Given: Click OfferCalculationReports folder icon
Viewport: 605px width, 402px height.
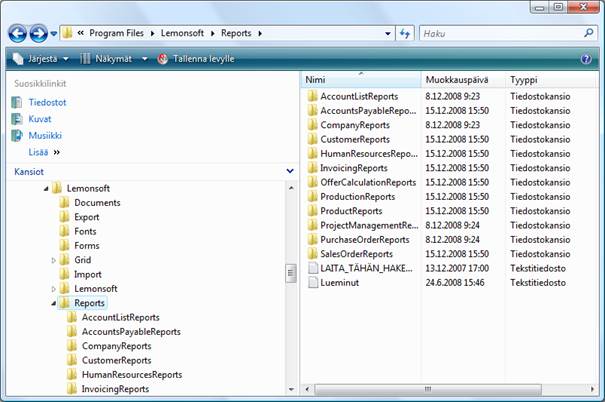Looking at the screenshot, I should pyautogui.click(x=313, y=182).
